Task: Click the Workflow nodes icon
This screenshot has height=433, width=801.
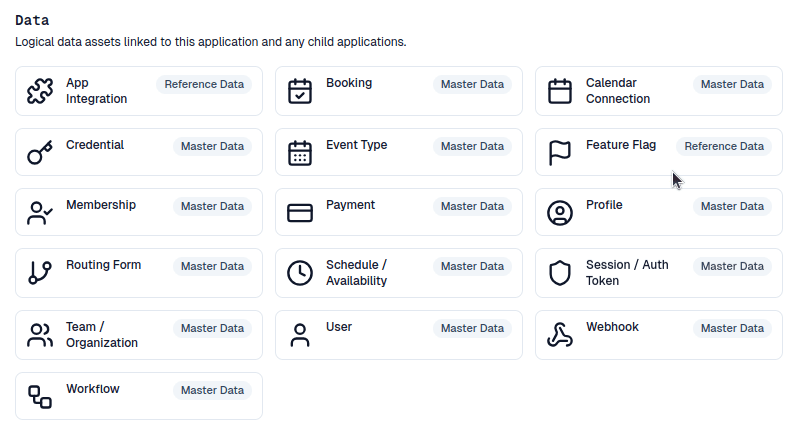Action: pyautogui.click(x=40, y=396)
